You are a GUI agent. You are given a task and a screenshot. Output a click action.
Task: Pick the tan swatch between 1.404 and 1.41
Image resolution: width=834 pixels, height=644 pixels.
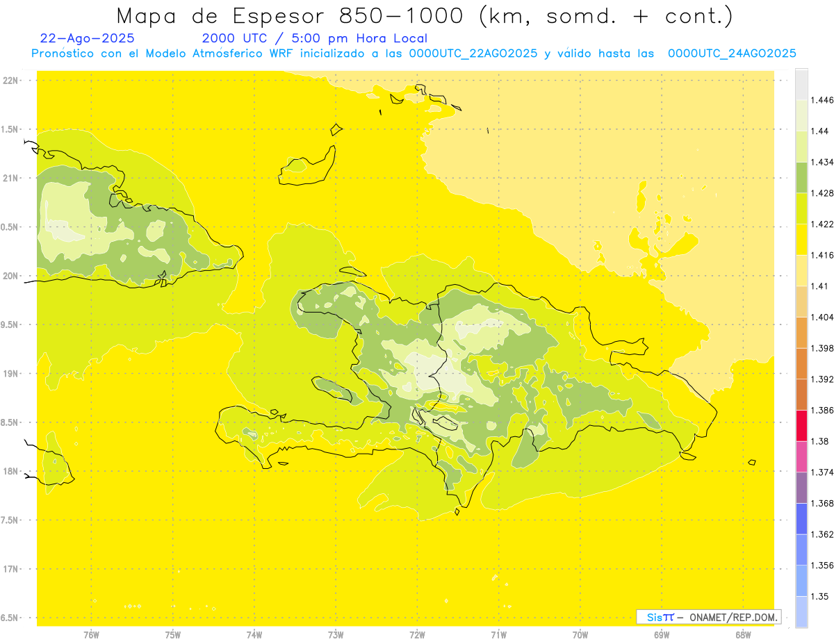coord(801,301)
